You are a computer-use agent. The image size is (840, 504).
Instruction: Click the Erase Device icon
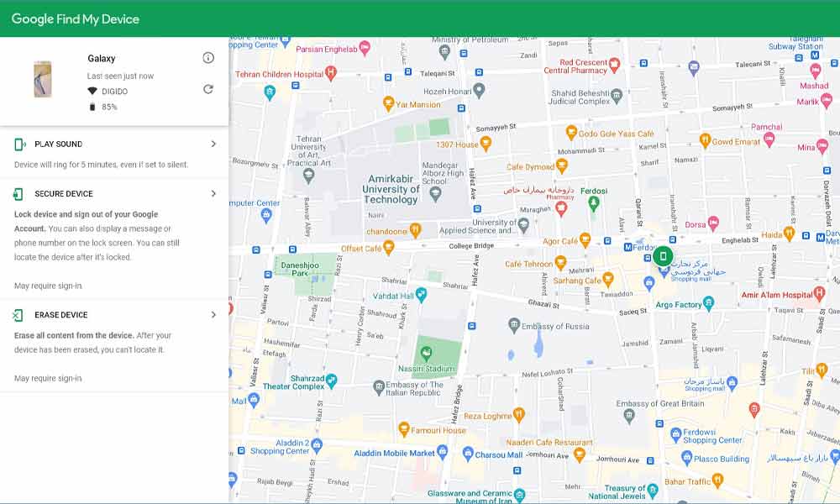click(18, 315)
